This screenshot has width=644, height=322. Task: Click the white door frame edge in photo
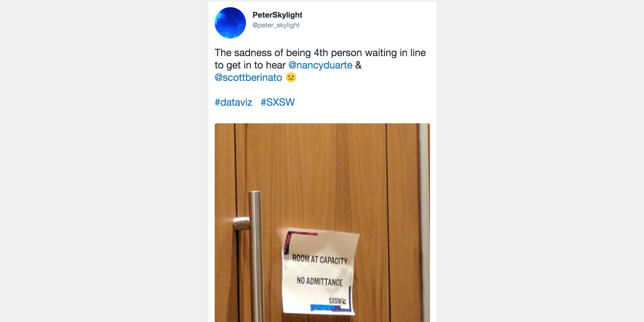coord(424,222)
